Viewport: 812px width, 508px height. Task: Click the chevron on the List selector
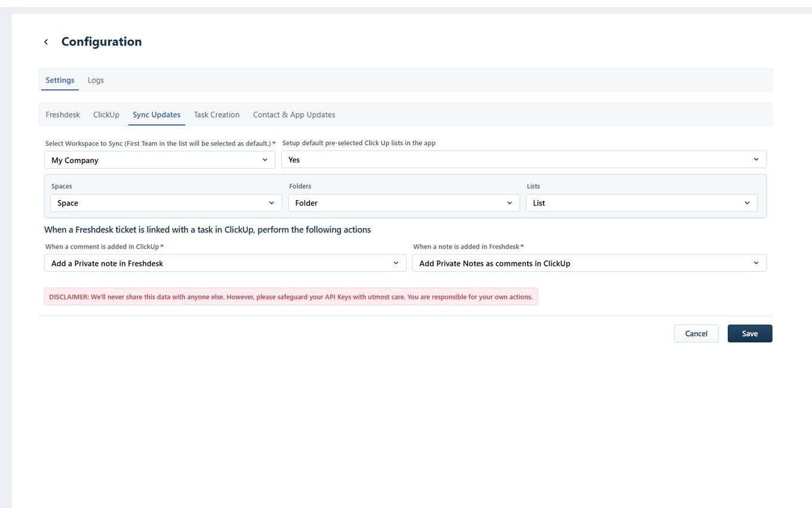[747, 203]
